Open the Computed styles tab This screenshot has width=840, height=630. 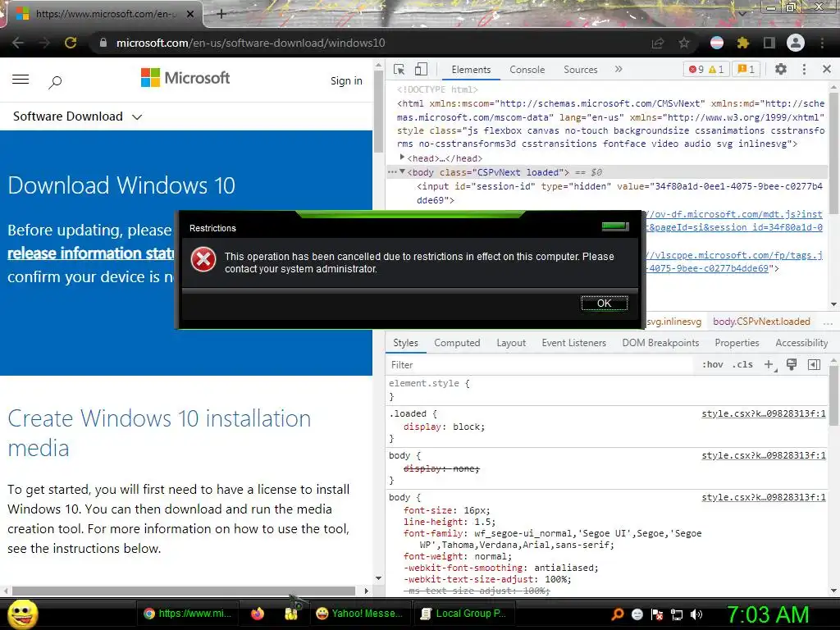(457, 343)
